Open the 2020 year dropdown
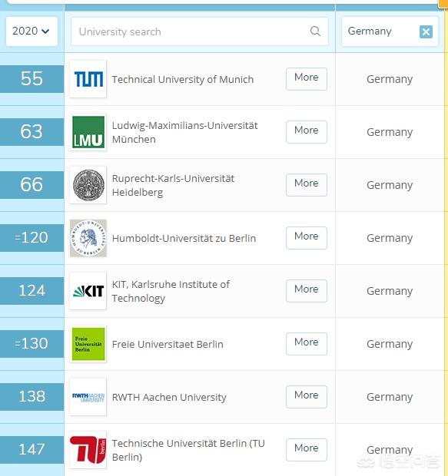Viewport: 448px width, 476px height. click(32, 31)
